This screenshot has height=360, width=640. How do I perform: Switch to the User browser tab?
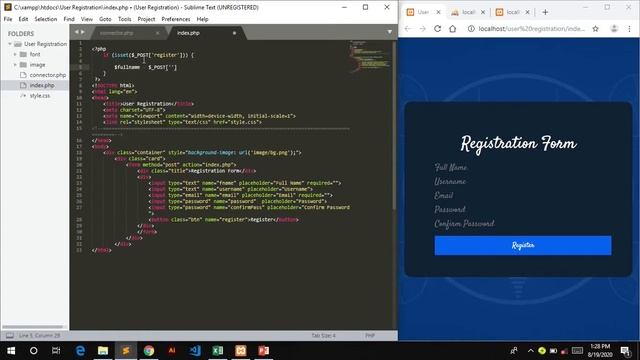423,12
